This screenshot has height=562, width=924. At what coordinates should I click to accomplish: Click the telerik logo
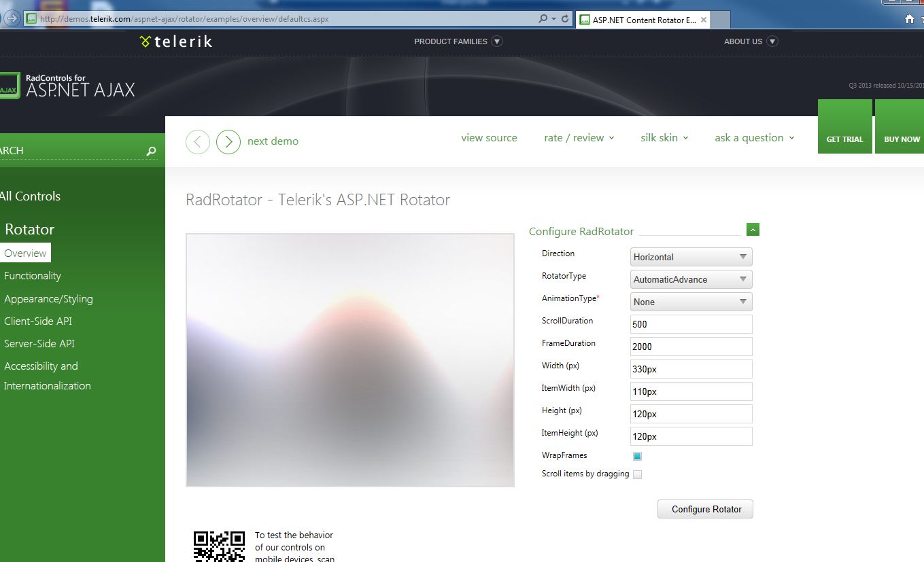click(x=176, y=41)
